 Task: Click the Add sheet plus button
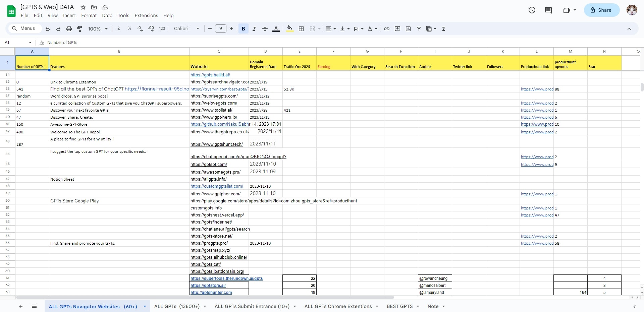(21, 306)
